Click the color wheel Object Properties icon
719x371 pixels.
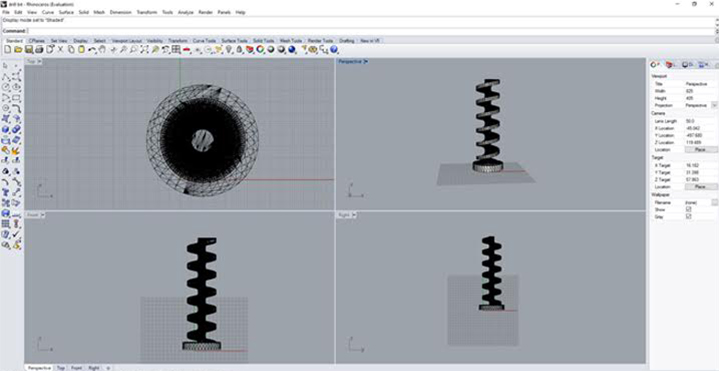point(260,49)
